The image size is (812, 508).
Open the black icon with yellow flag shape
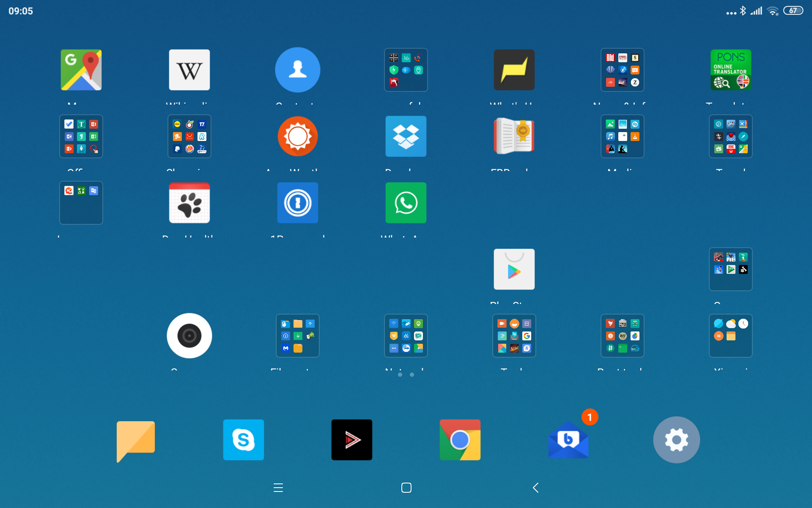514,70
